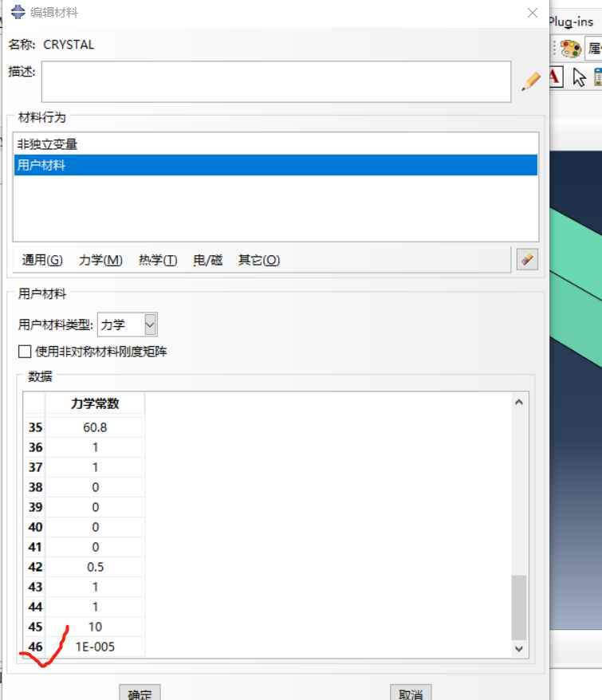Click 力学常数 column header

tap(95, 403)
